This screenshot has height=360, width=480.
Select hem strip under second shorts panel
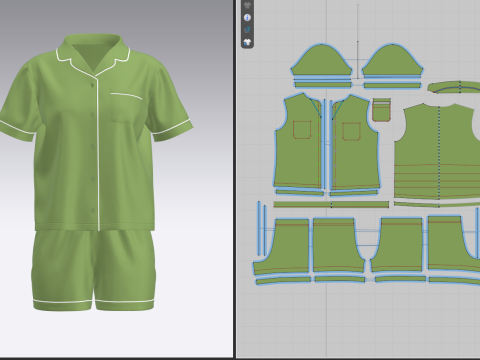340,279
